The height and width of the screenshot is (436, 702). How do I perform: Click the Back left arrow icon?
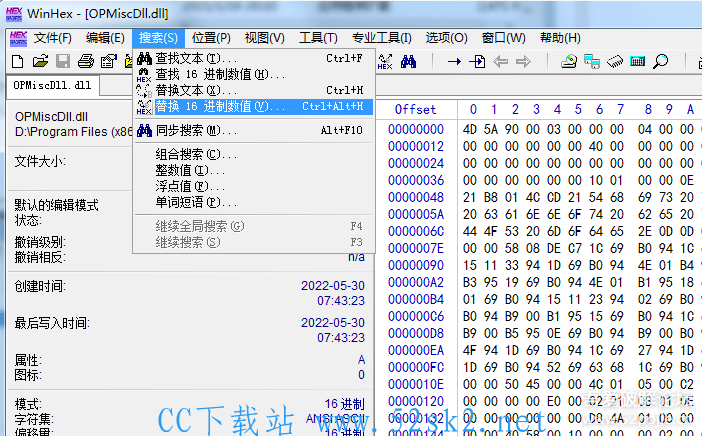pos(500,61)
